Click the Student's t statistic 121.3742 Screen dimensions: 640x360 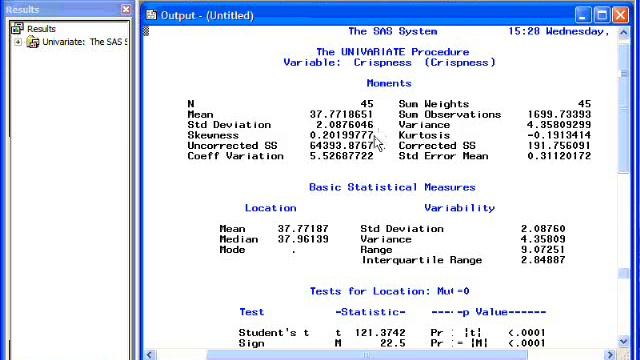pos(380,333)
